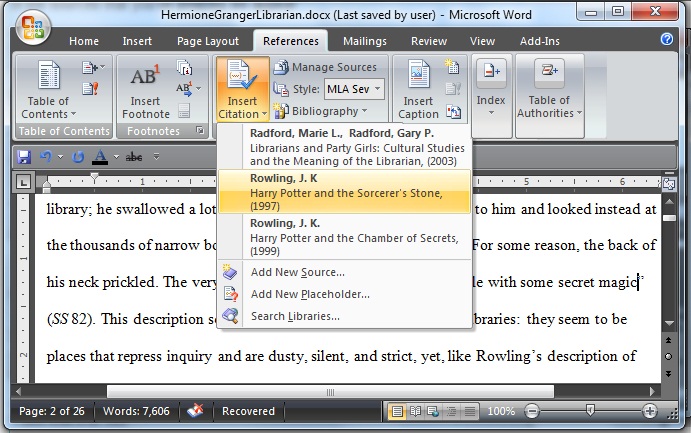The width and height of the screenshot is (691, 433).
Task: Open Manage Sources
Action: click(x=325, y=67)
